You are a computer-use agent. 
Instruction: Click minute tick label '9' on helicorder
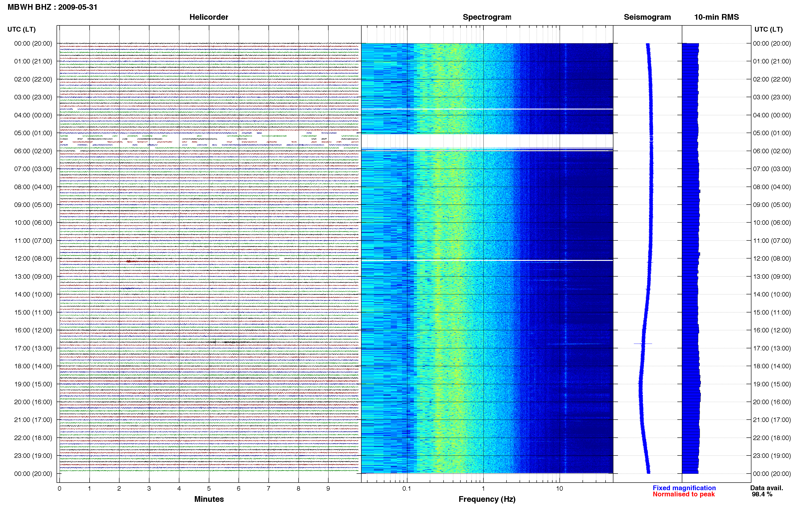click(328, 489)
